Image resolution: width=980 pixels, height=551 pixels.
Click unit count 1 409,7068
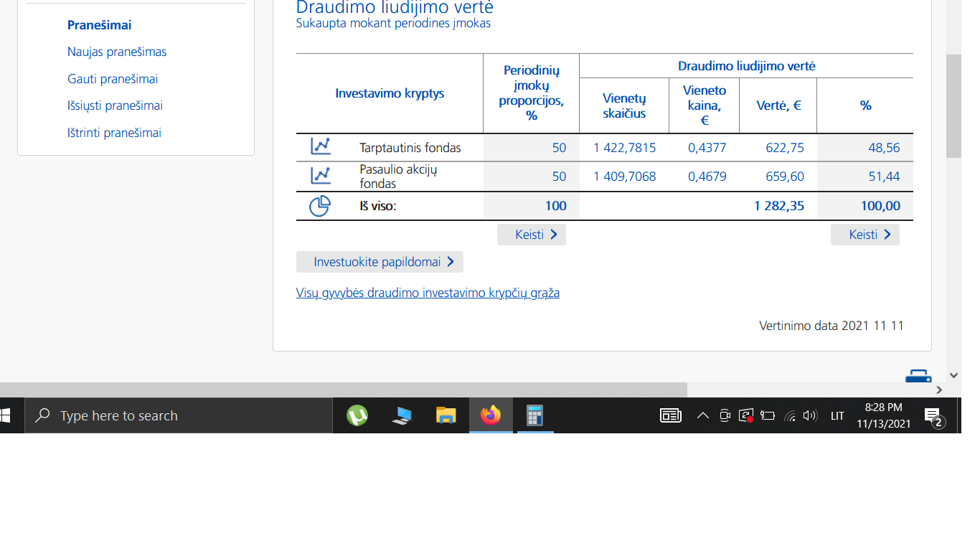625,176
